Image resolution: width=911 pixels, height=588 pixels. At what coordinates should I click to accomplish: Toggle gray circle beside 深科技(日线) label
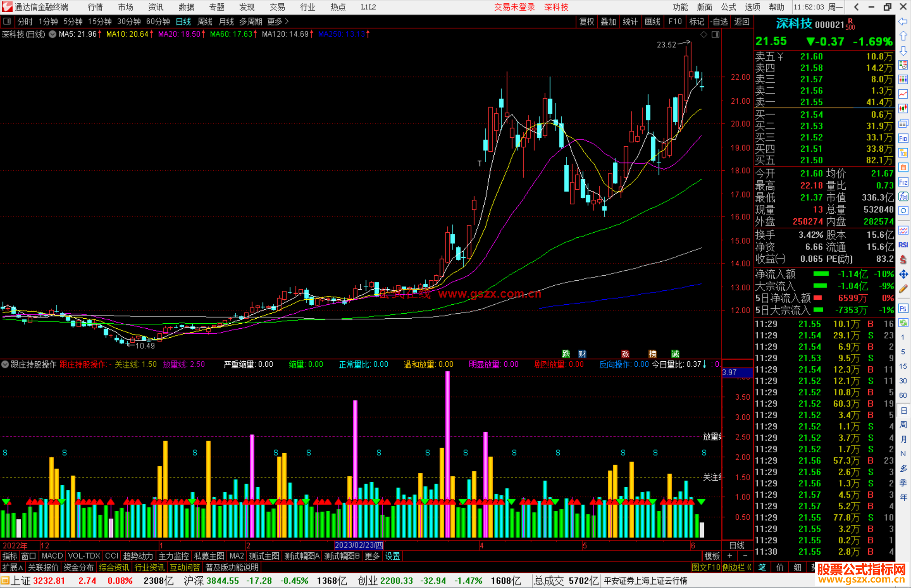52,35
